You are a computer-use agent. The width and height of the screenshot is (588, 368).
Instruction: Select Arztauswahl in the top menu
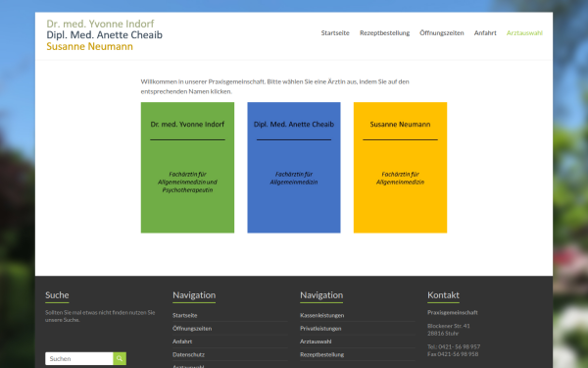[524, 33]
